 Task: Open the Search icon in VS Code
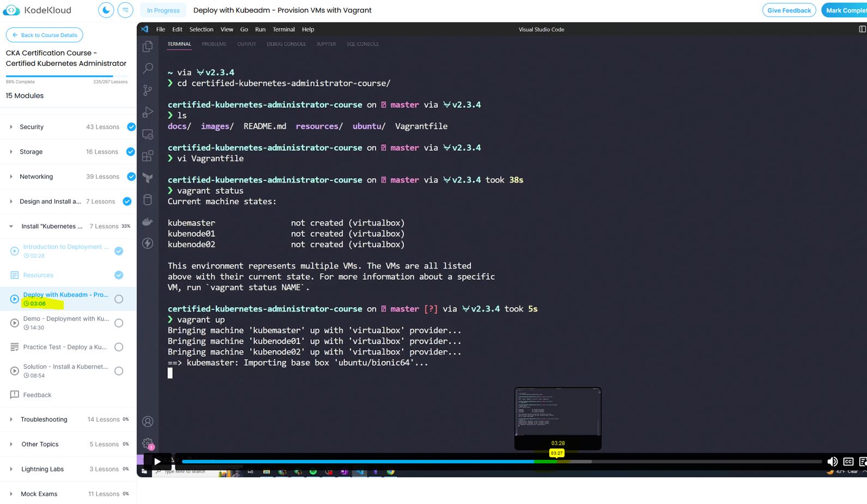[x=148, y=68]
